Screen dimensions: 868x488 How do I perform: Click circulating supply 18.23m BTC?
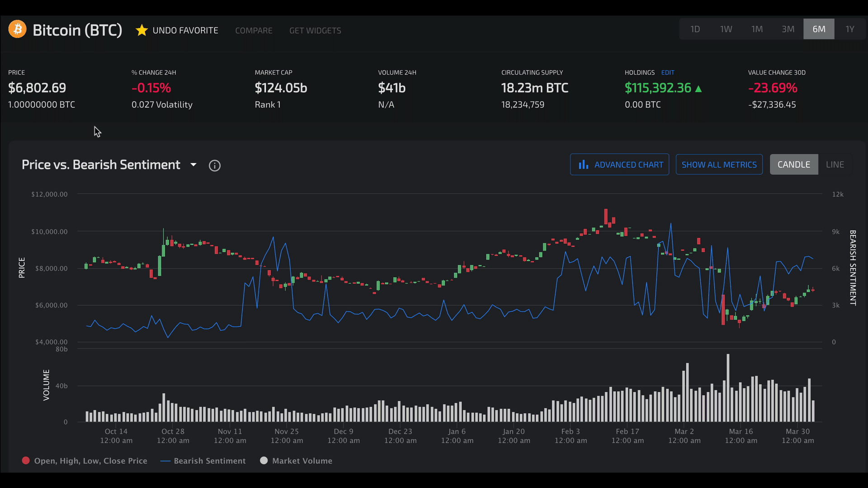coord(535,88)
